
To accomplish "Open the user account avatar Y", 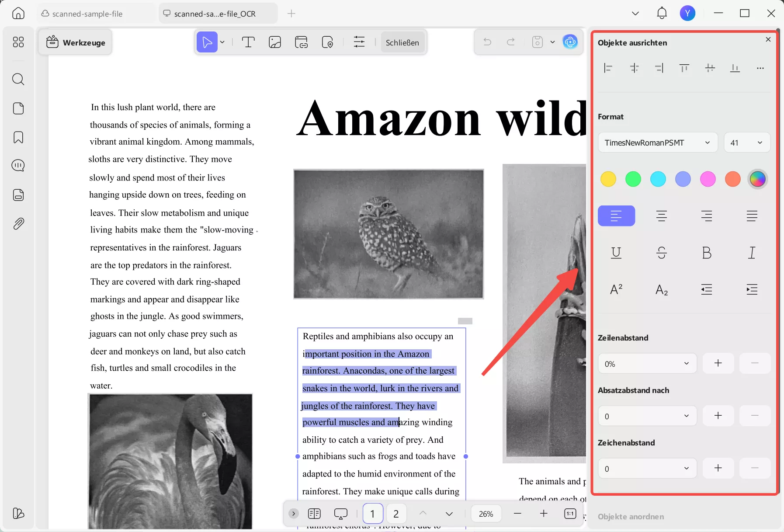I will [x=687, y=13].
